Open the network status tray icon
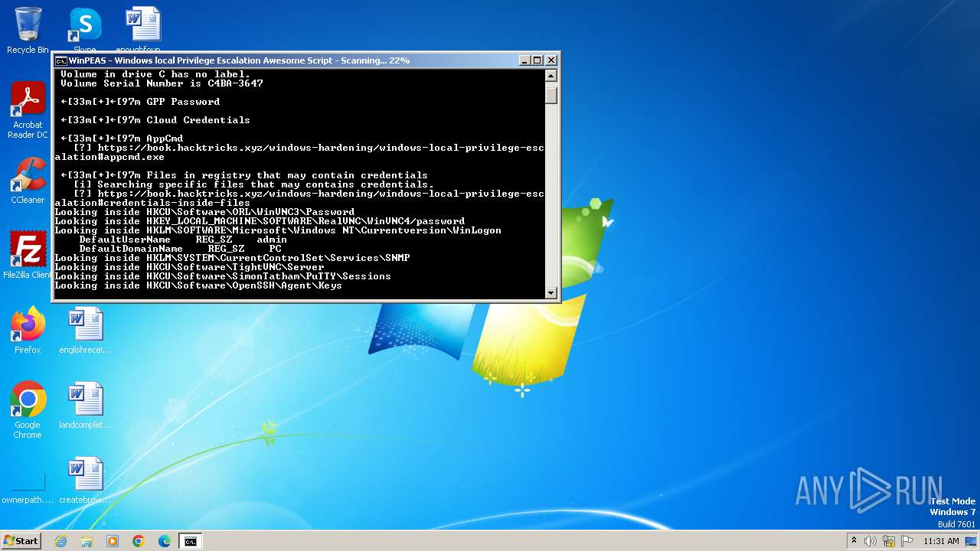Image resolution: width=980 pixels, height=551 pixels. click(x=889, y=541)
